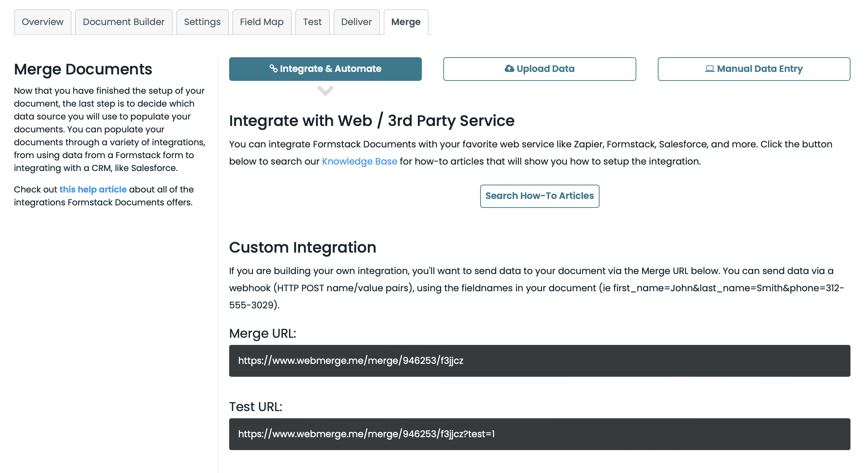
Task: Click the upload cloud icon on Upload Data
Action: (509, 69)
